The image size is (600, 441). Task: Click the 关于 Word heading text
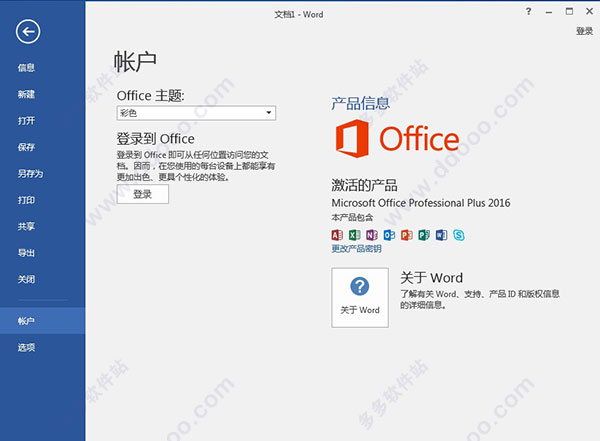[x=432, y=278]
